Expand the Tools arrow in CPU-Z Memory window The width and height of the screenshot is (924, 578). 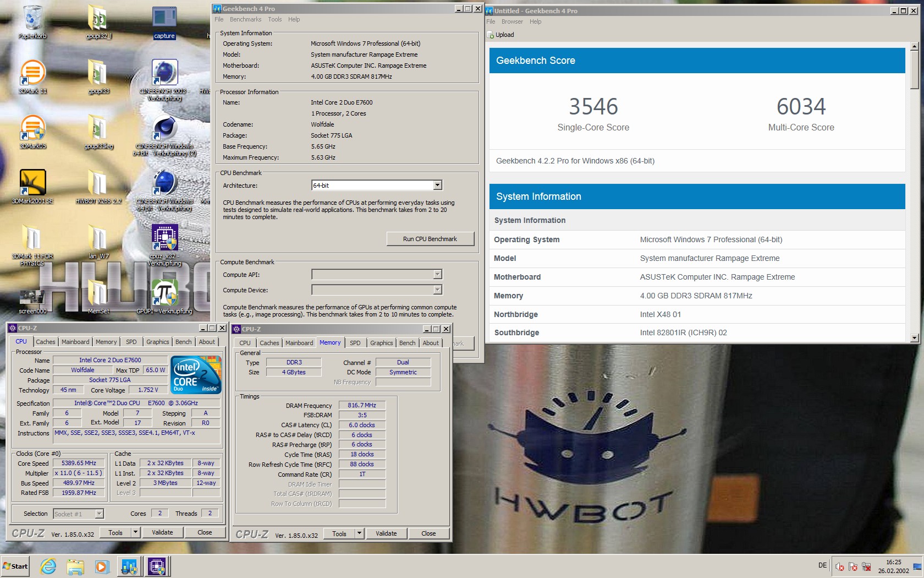359,533
